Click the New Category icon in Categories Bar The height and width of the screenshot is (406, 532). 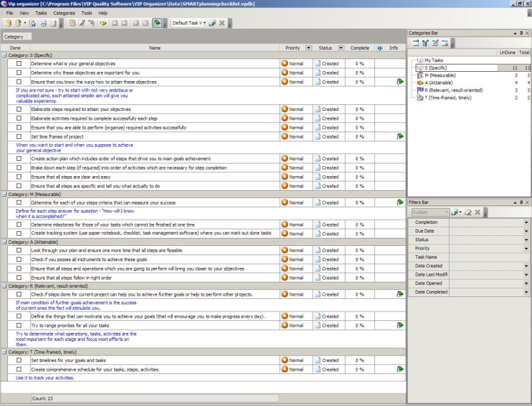[414, 43]
